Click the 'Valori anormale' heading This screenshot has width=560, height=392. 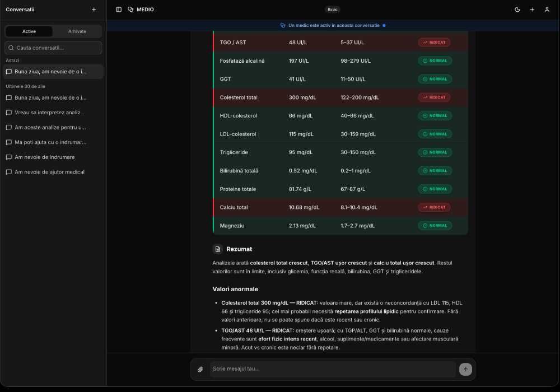coord(235,289)
